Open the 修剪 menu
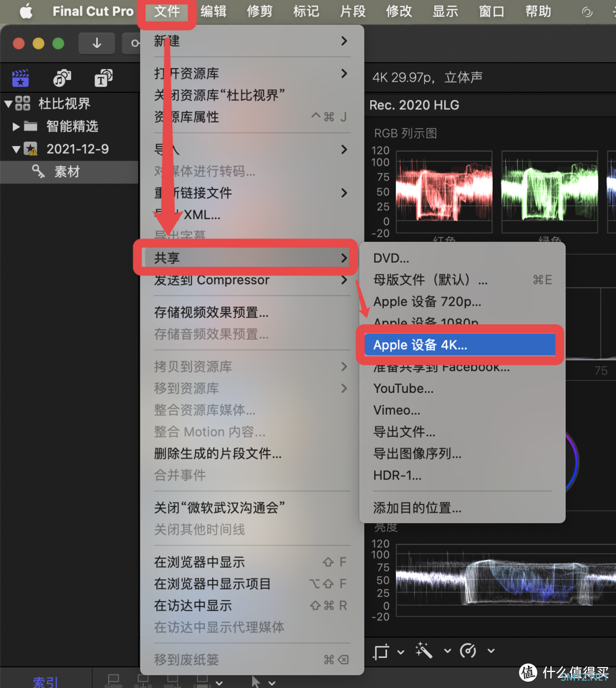The width and height of the screenshot is (616, 688). point(260,11)
